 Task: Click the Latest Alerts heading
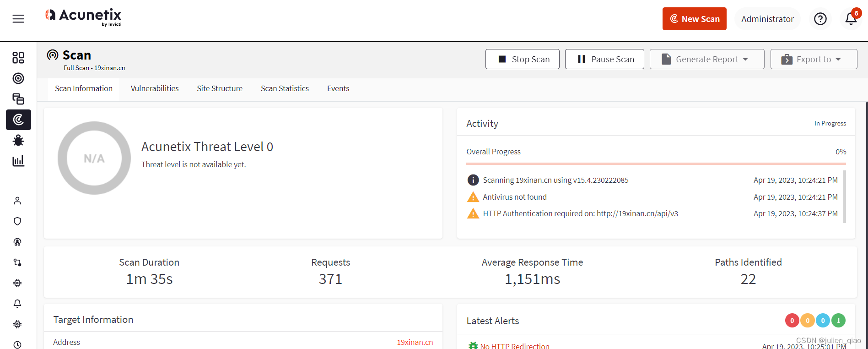click(493, 321)
